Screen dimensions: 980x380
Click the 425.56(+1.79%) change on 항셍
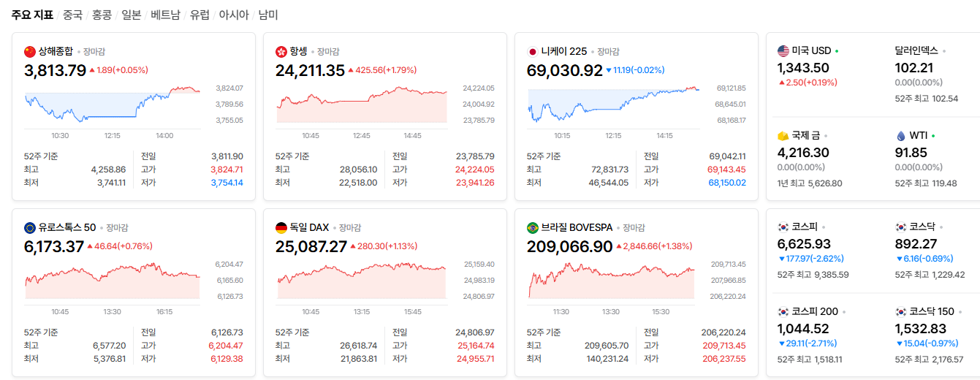(382, 70)
